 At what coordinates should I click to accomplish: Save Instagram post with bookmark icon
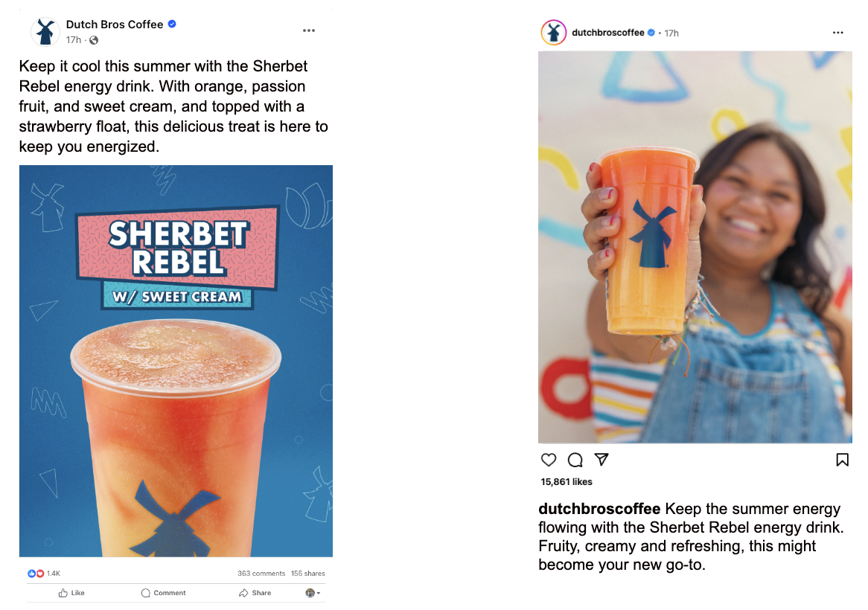pyautogui.click(x=842, y=460)
